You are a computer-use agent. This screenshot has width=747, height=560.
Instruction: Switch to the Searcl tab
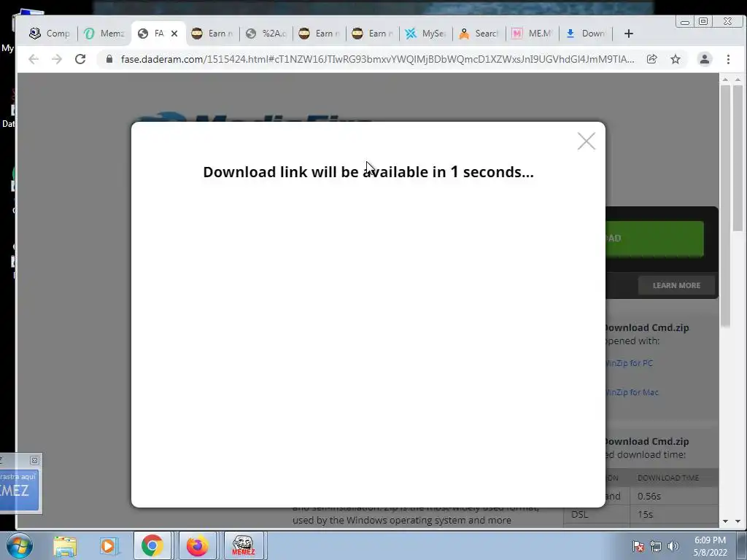[x=479, y=34]
